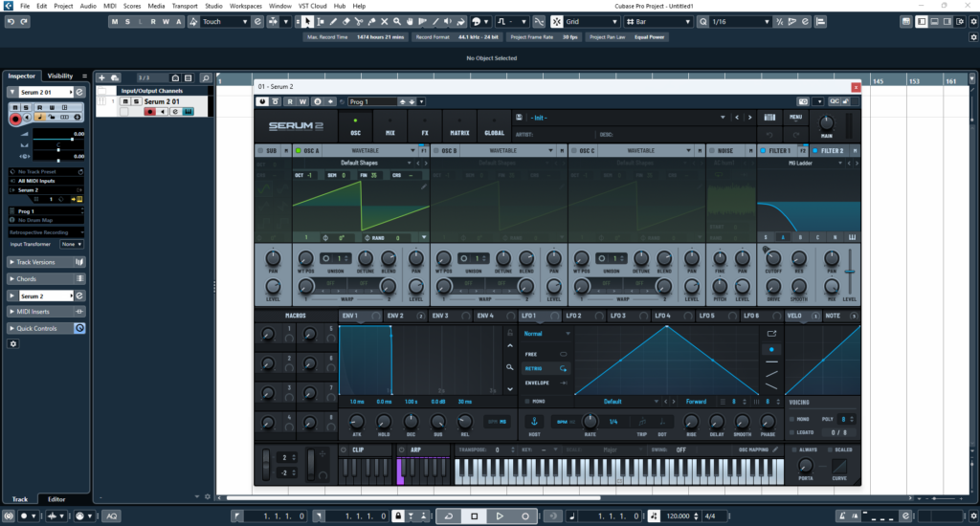The width and height of the screenshot is (980, 526).
Task: Open the 1/16 quantize preset dropdown
Action: coord(741,21)
